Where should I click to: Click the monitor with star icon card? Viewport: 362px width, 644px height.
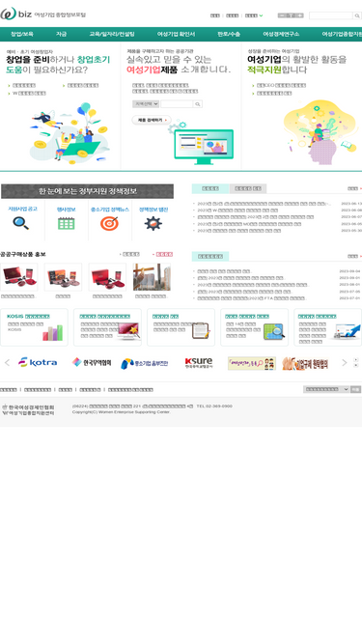point(107,327)
